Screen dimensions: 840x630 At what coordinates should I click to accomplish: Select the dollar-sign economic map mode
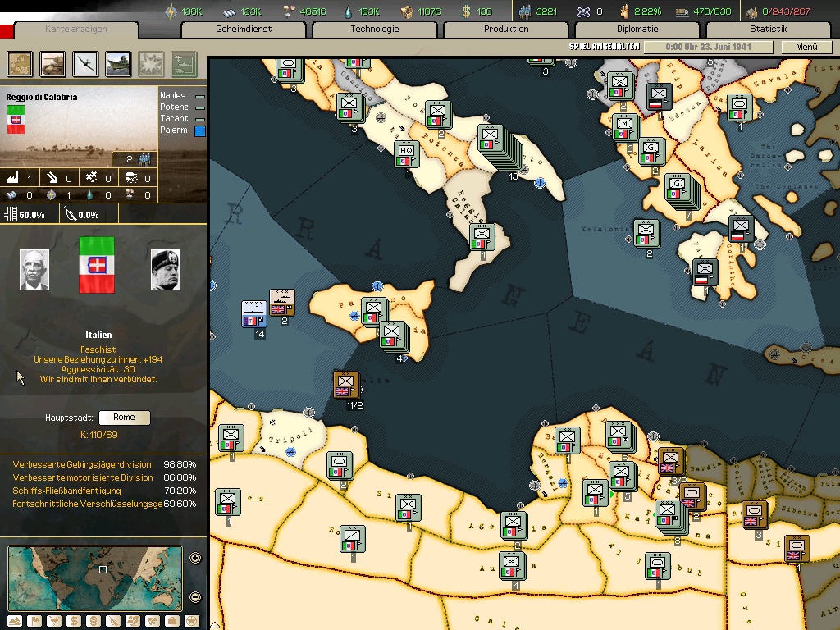click(x=74, y=622)
